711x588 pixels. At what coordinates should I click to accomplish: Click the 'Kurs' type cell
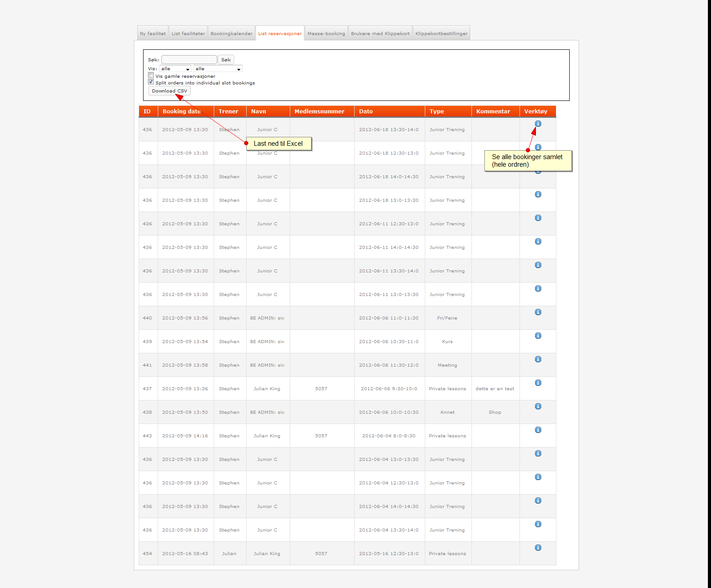447,342
